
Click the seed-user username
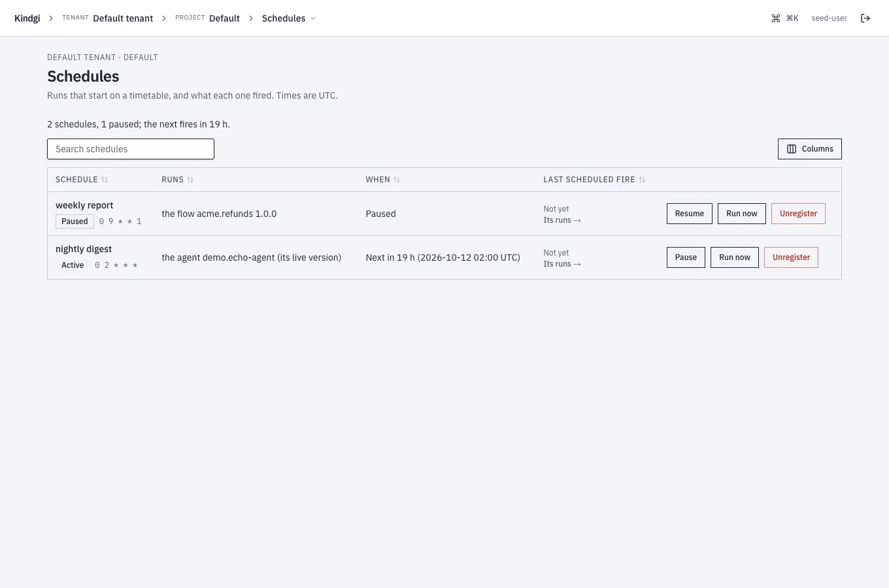coord(829,18)
